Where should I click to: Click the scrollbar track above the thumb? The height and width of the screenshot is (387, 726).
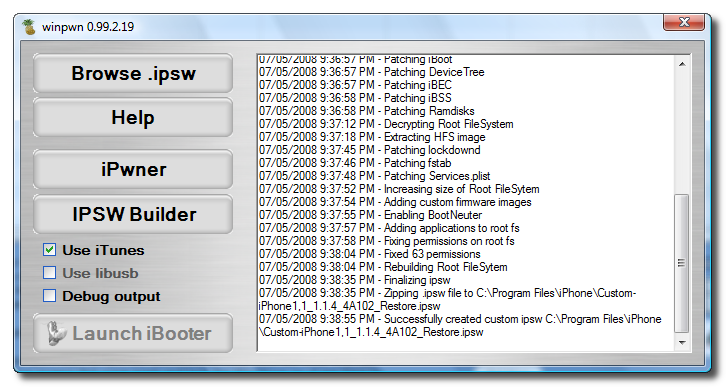(x=682, y=133)
